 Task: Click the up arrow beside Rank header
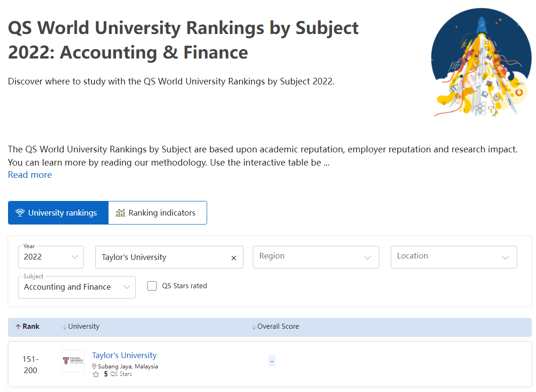18,327
